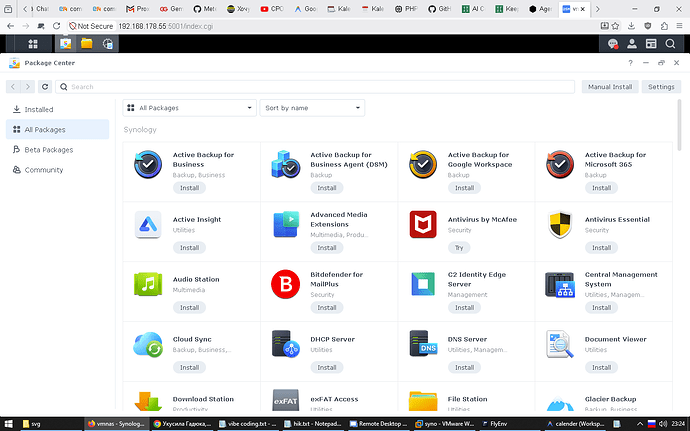Install DNS Server package
The width and height of the screenshot is (690, 431).
[x=464, y=368]
